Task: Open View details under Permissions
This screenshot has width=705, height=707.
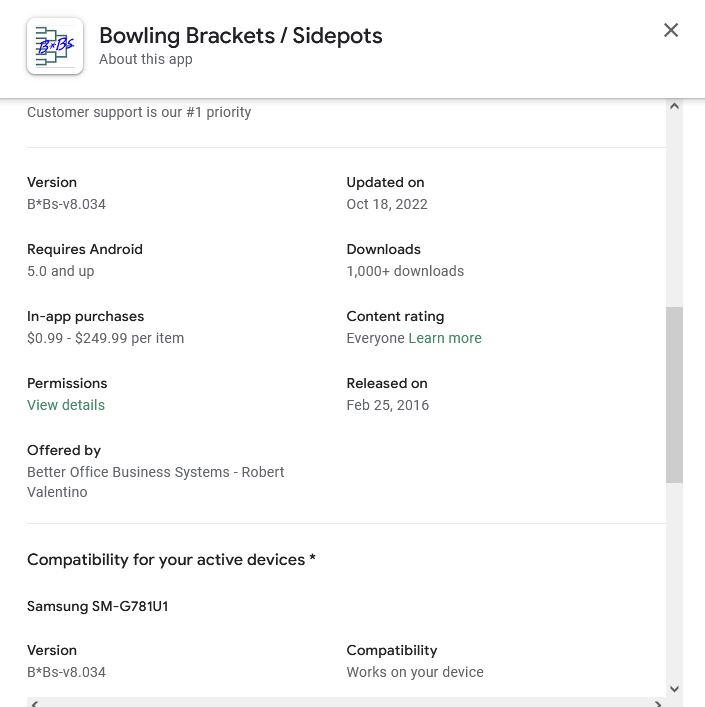Action: pos(66,405)
